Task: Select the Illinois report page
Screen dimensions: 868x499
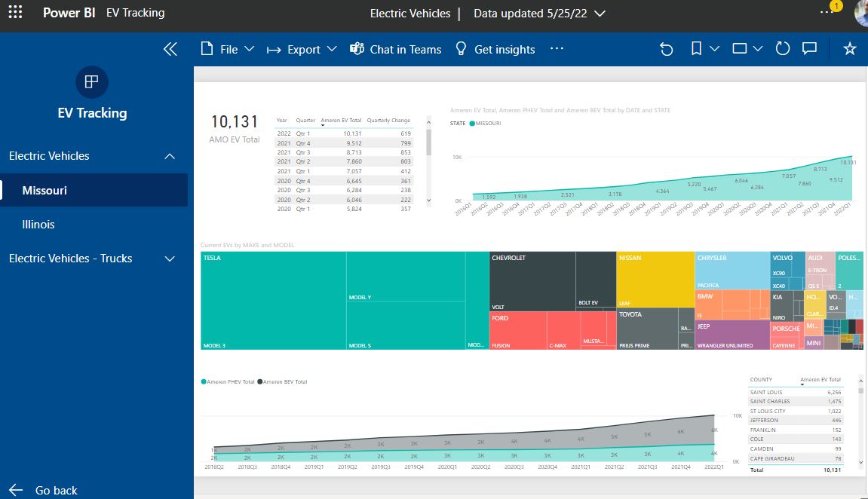Action: (x=38, y=225)
